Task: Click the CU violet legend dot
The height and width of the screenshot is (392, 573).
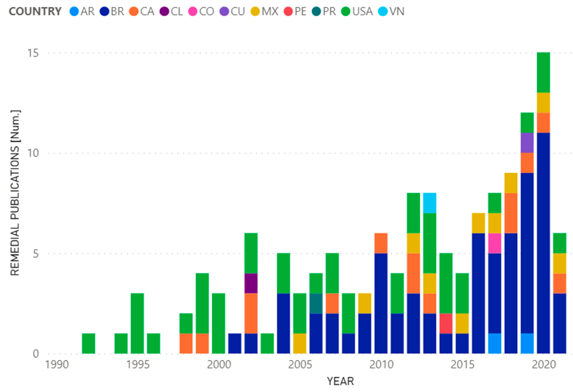Action: click(x=224, y=11)
